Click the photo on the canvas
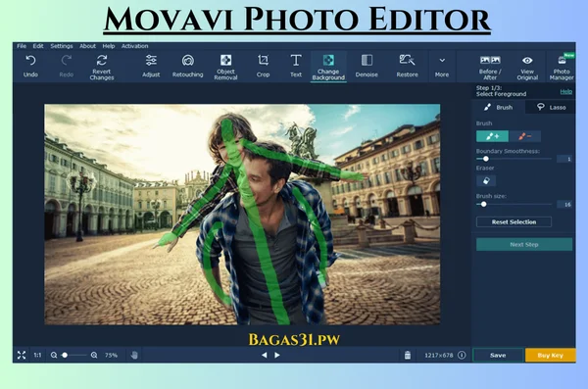This screenshot has height=389, width=588. pos(242,215)
